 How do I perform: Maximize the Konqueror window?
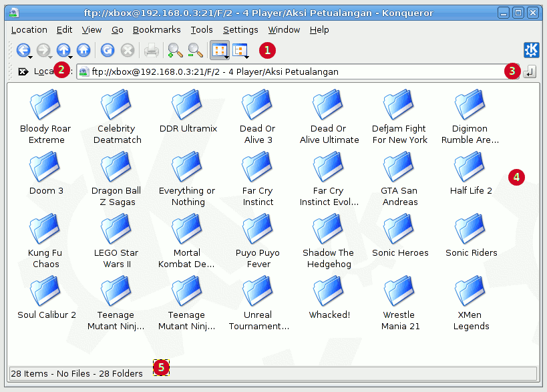tap(518, 13)
